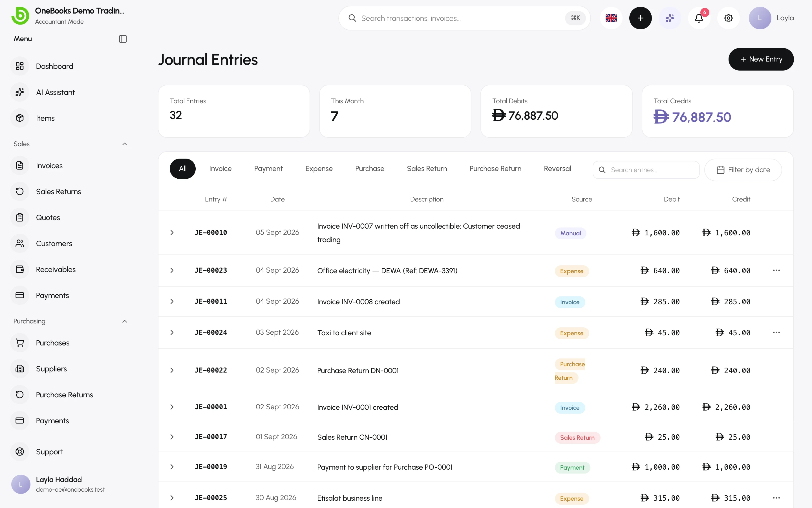
Task: Expand journal entry JE-00001
Action: coord(172,407)
